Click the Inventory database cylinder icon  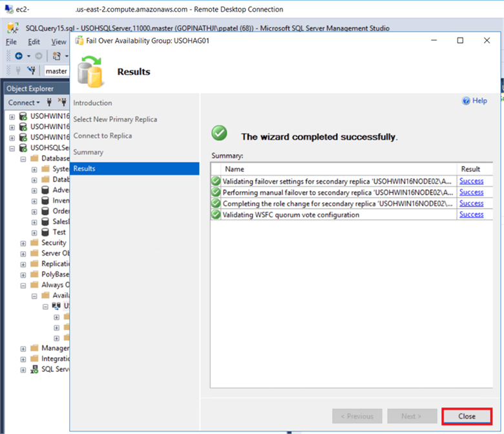pyautogui.click(x=45, y=201)
